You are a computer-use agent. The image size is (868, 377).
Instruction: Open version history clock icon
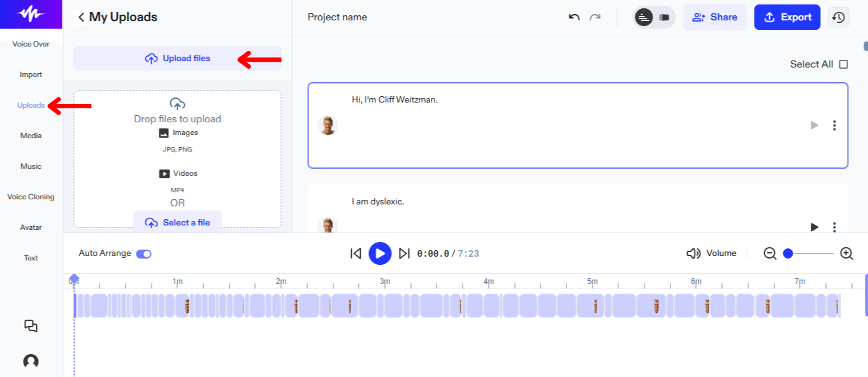point(839,17)
